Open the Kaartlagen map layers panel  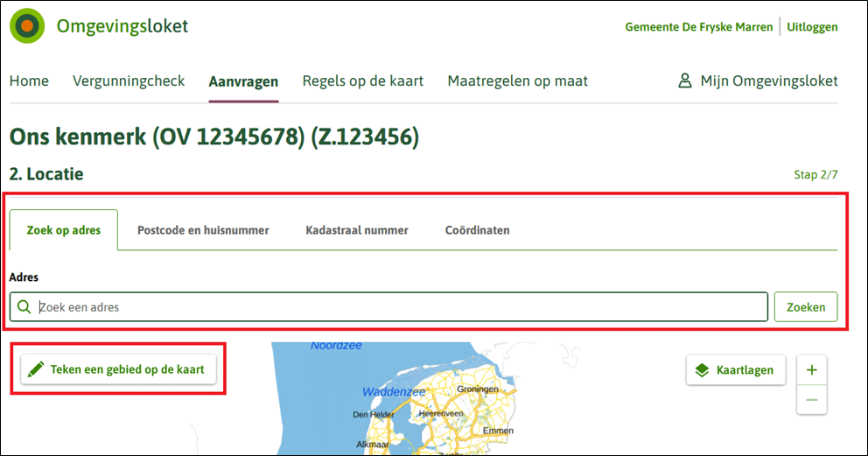point(736,370)
